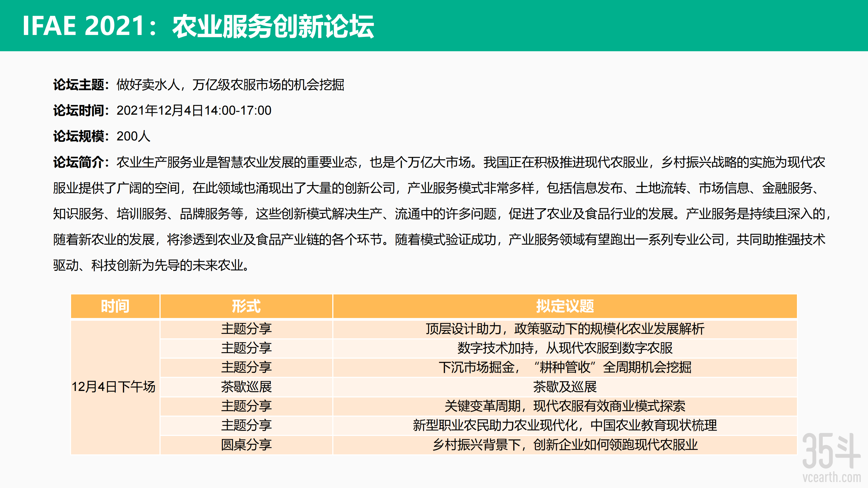Click the table header '时间'

point(115,306)
